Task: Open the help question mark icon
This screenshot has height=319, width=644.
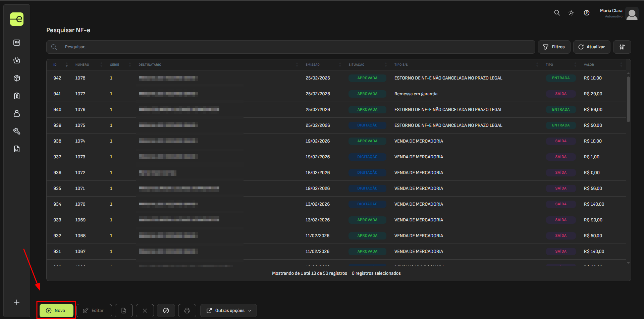Action: point(587,13)
